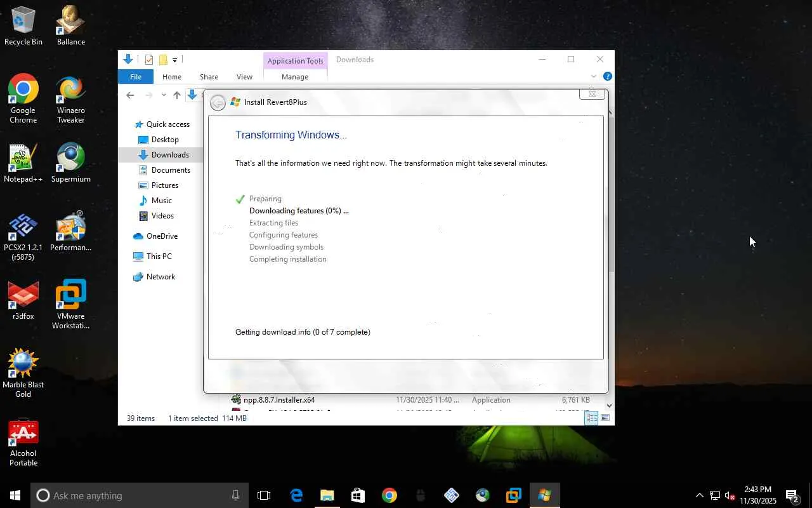This screenshot has height=508, width=812.
Task: Open the taskbar clock showing 2:43 PM
Action: (758, 495)
